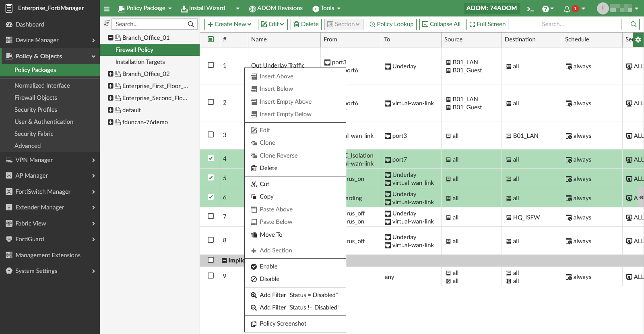Click the Delete button in toolbar

coord(306,25)
